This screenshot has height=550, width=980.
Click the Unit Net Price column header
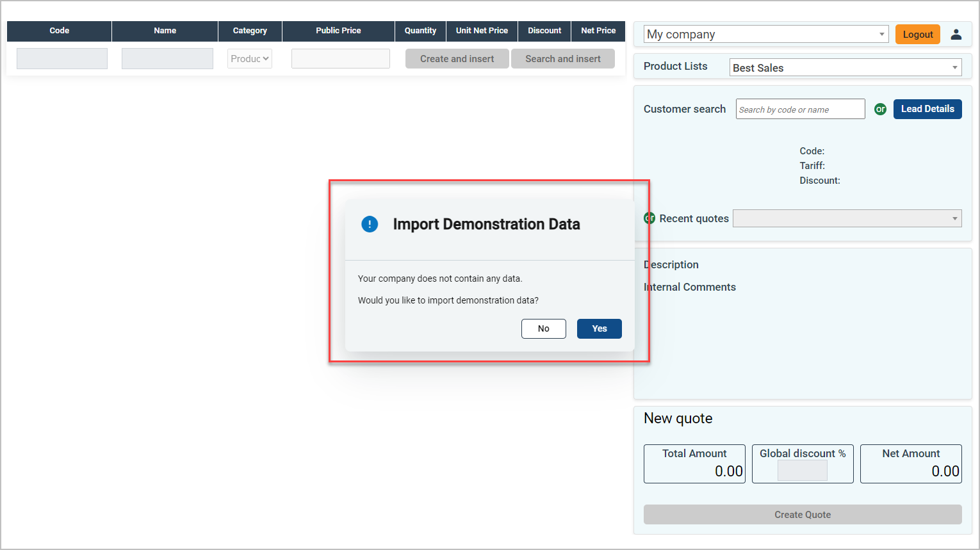point(482,31)
